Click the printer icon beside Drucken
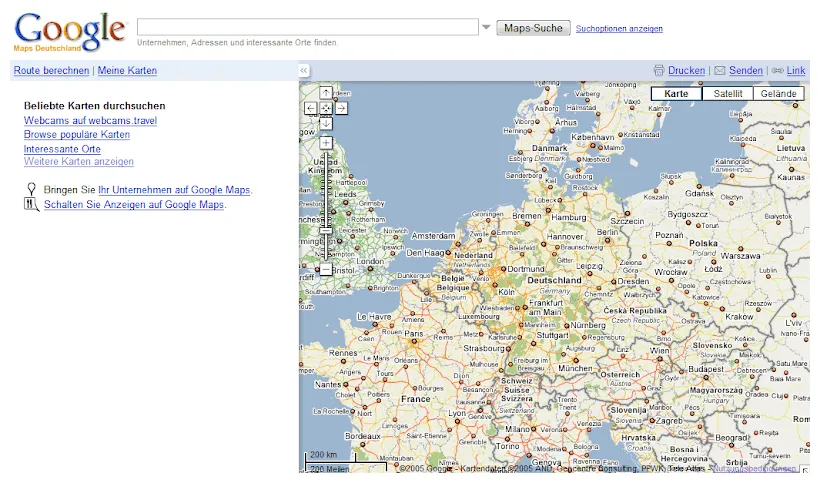Image resolution: width=820 pixels, height=483 pixels. point(659,71)
